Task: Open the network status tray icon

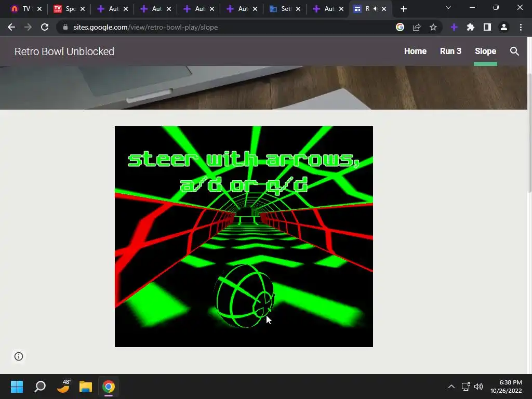Action: tap(466, 387)
